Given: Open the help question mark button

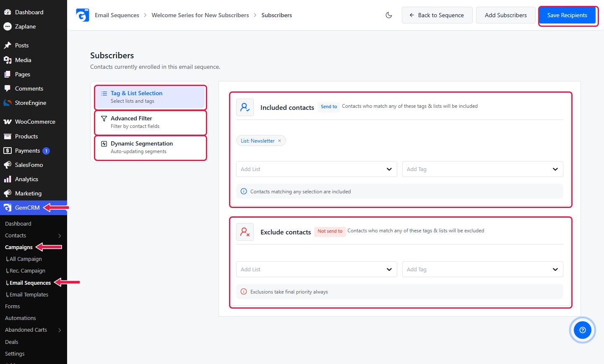Looking at the screenshot, I should (583, 330).
